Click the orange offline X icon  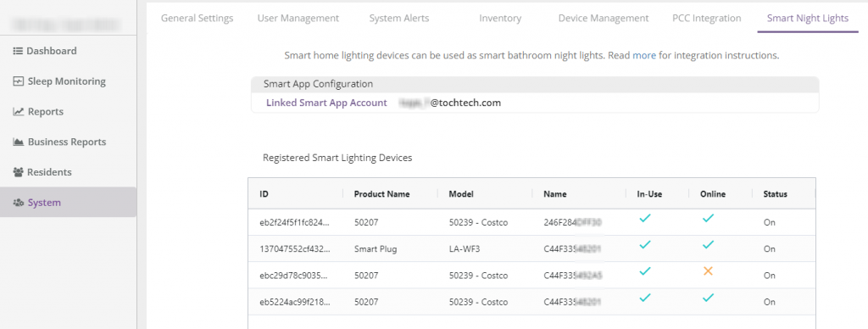(x=708, y=271)
